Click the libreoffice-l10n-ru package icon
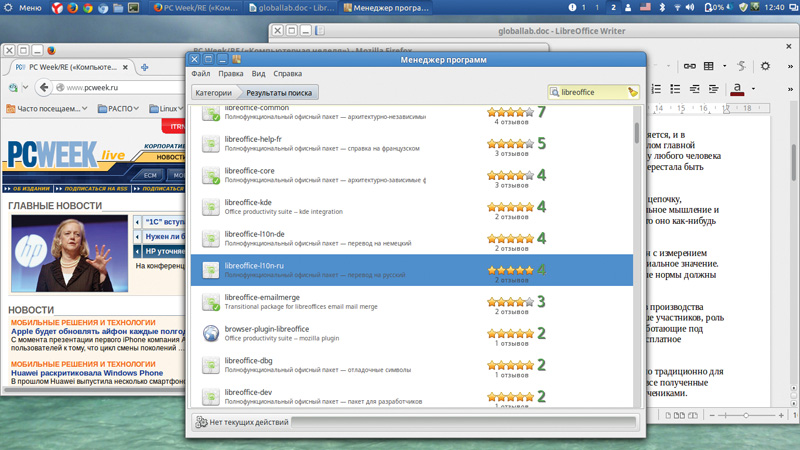 coord(211,270)
